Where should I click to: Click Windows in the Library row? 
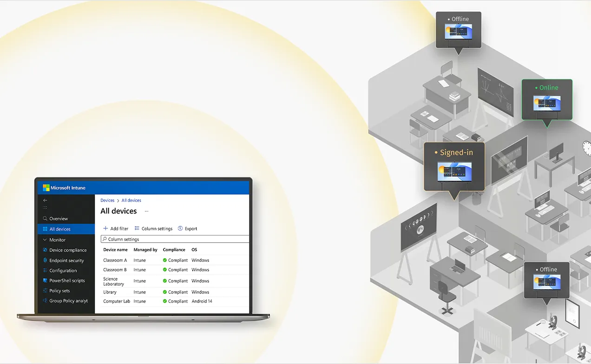pos(200,292)
